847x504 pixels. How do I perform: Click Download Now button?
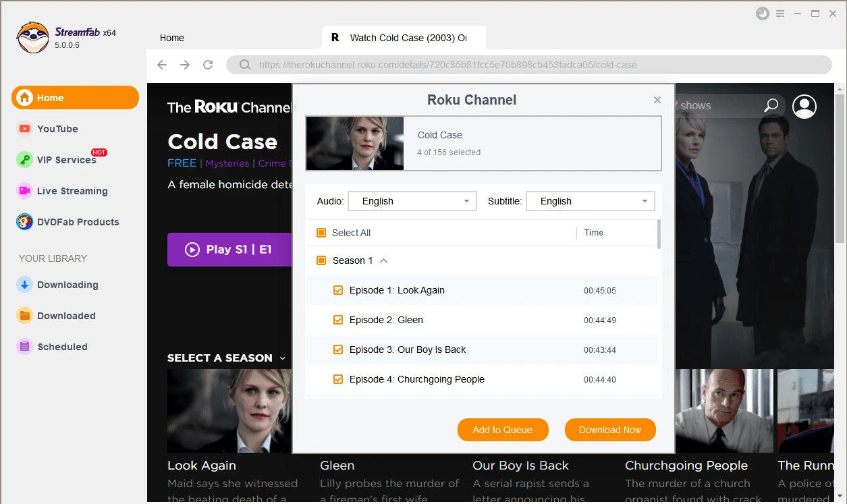[x=610, y=430]
